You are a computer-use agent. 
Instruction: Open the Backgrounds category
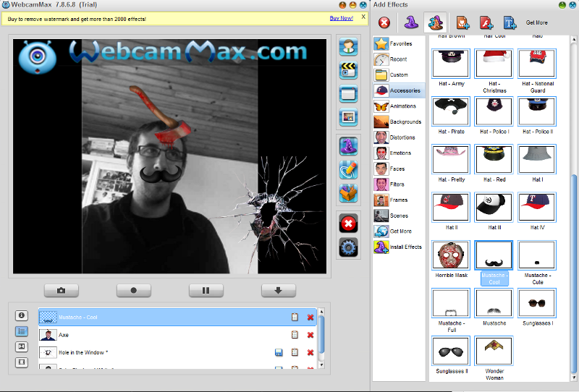(x=399, y=122)
